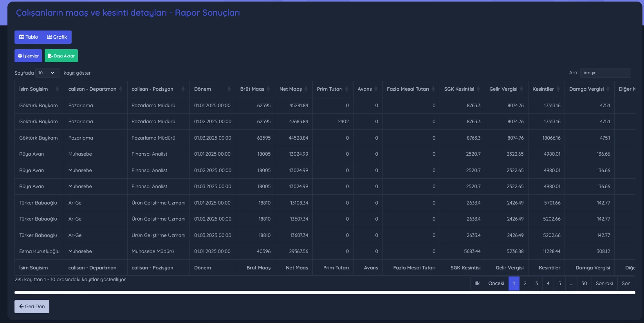Viewport: 644px width, 323px height.
Task: Sort by SGK Kesintisi sort icon
Action: (478, 89)
